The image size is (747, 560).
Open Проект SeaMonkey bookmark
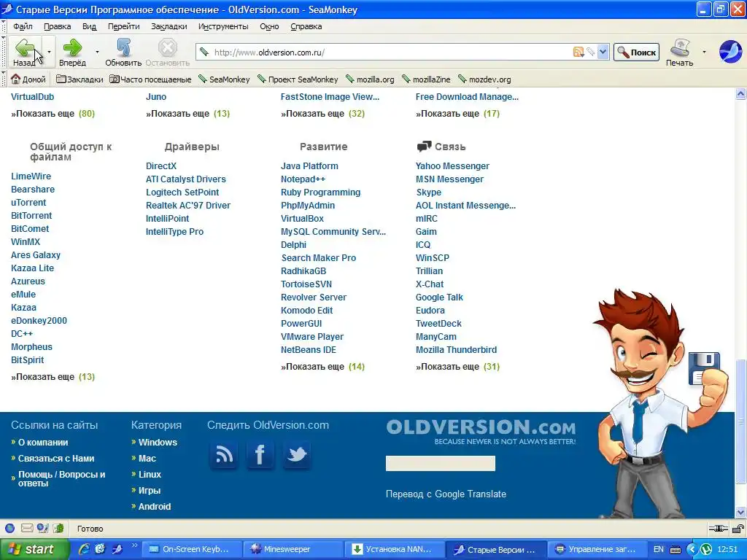click(298, 79)
